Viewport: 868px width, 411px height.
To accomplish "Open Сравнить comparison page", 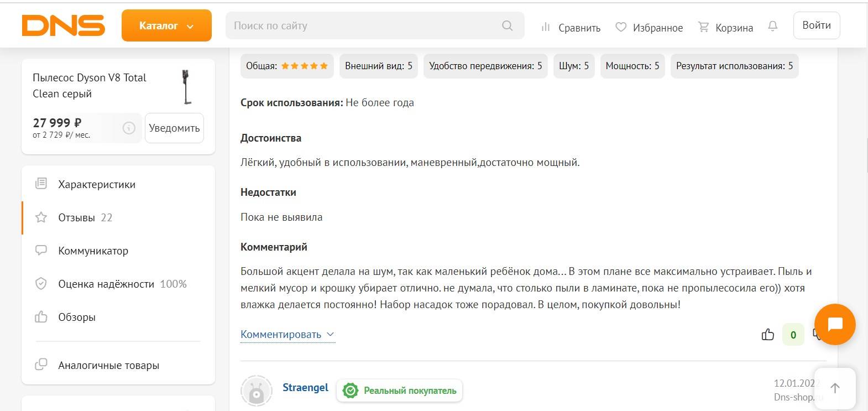I will (571, 27).
